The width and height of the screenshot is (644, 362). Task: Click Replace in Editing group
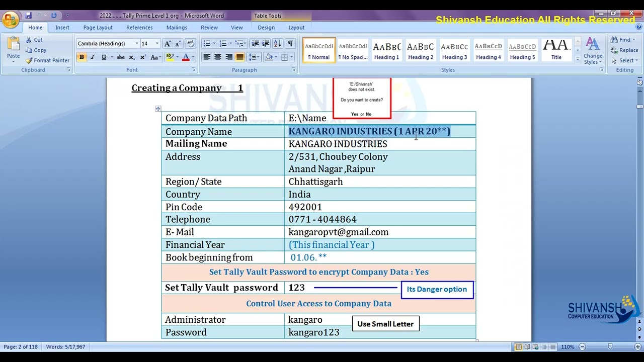tap(624, 50)
